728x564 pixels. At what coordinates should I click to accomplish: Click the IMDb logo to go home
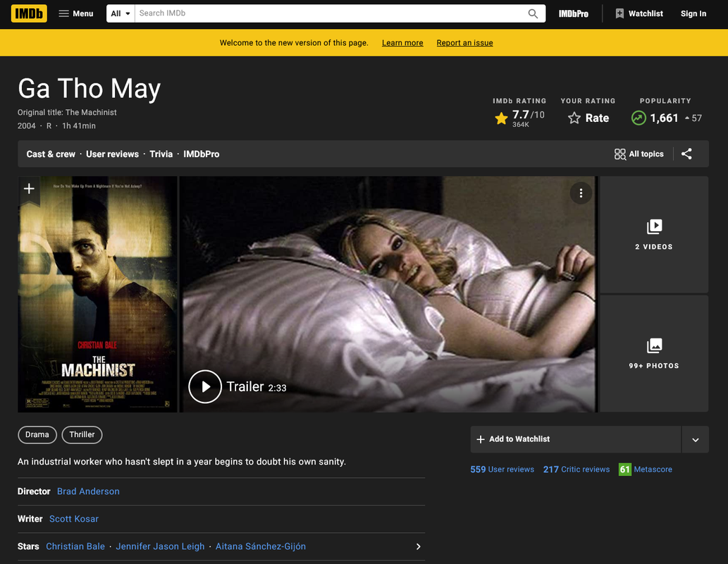(29, 13)
